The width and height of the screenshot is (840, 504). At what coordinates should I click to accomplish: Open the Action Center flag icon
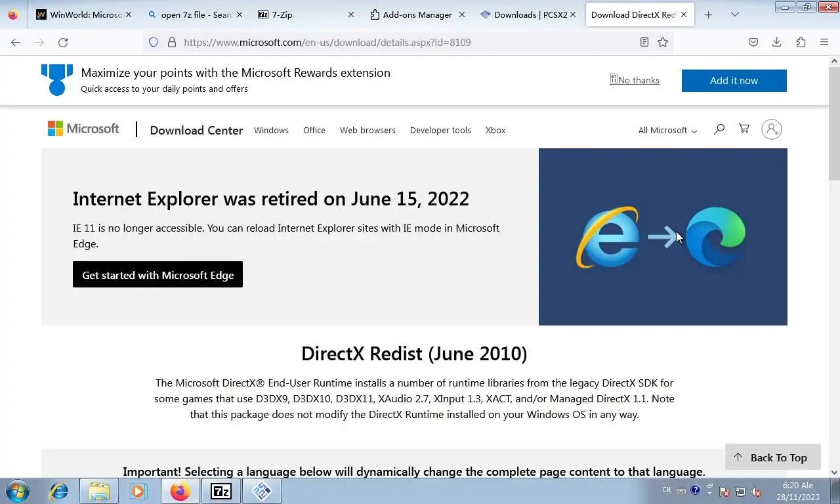click(724, 491)
